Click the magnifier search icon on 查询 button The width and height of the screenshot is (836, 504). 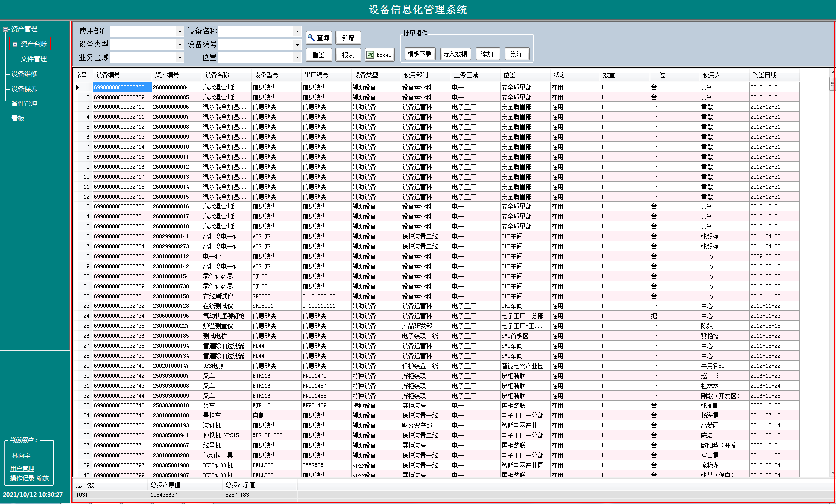(312, 37)
